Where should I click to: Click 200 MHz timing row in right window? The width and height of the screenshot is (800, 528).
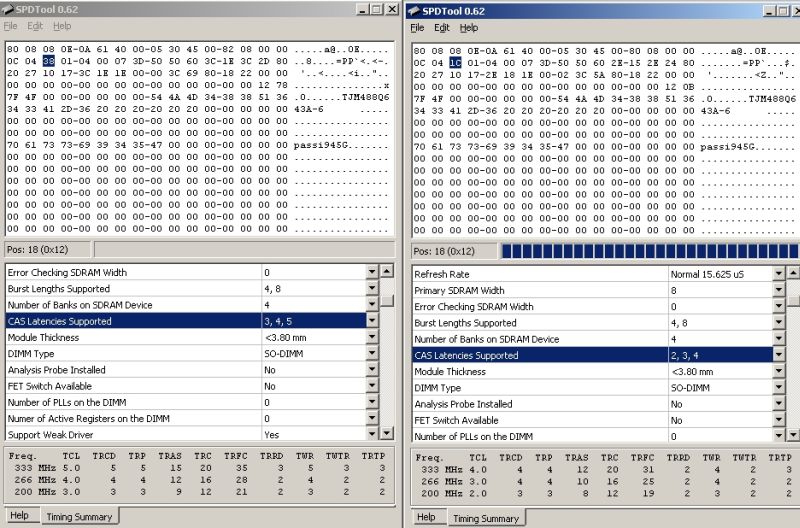pyautogui.click(x=606, y=493)
